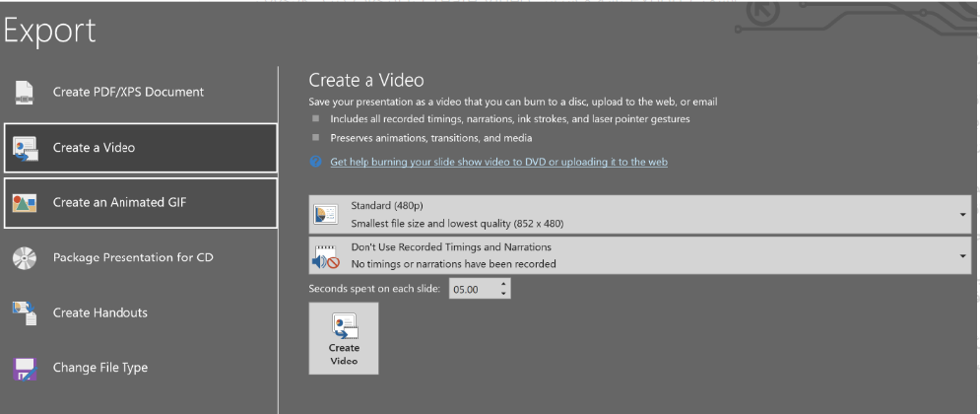The height and width of the screenshot is (414, 980).
Task: Select Create PDF/XPS Document option
Action: [140, 93]
